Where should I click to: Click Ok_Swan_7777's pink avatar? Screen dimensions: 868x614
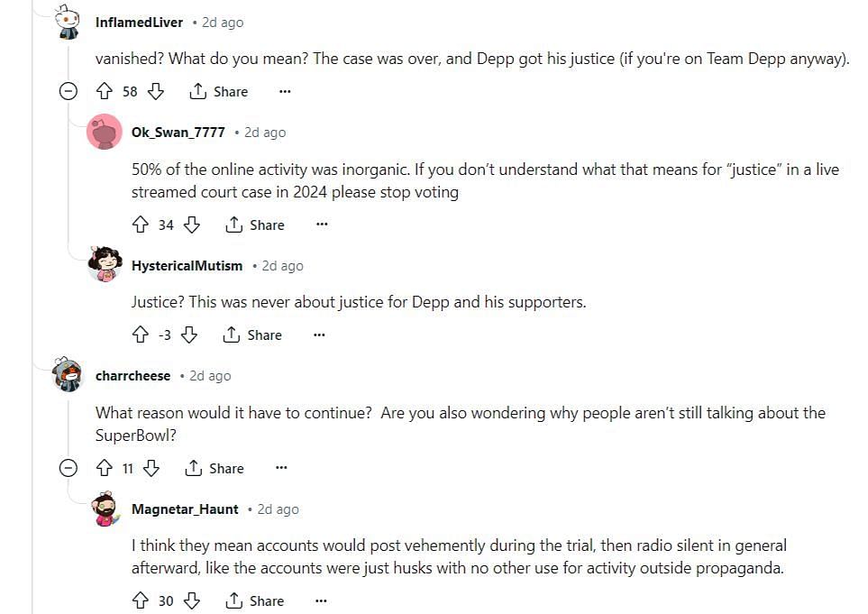pyautogui.click(x=105, y=133)
